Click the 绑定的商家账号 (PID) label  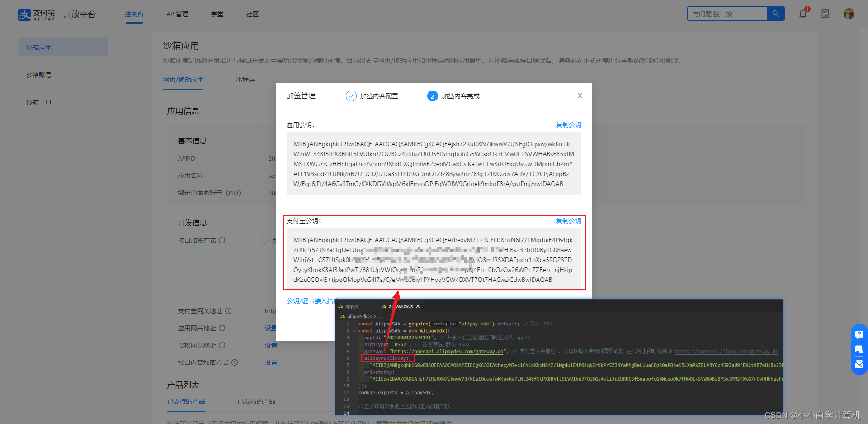pyautogui.click(x=209, y=193)
